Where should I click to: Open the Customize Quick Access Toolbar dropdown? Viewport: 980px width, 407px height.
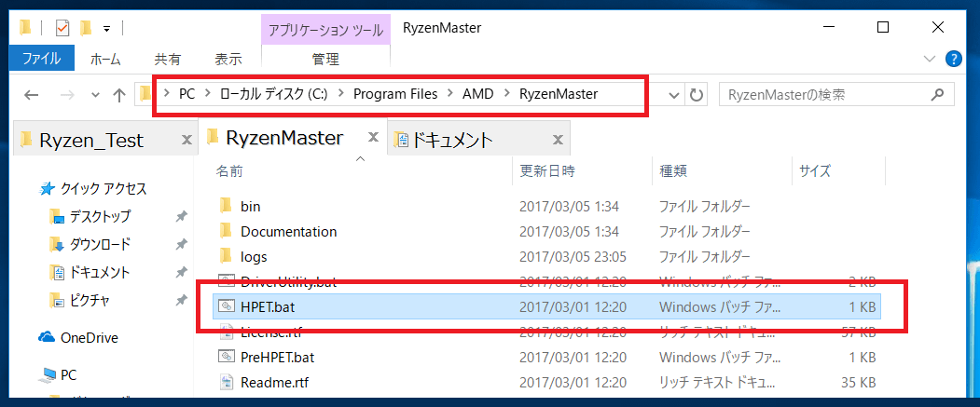pos(107,29)
